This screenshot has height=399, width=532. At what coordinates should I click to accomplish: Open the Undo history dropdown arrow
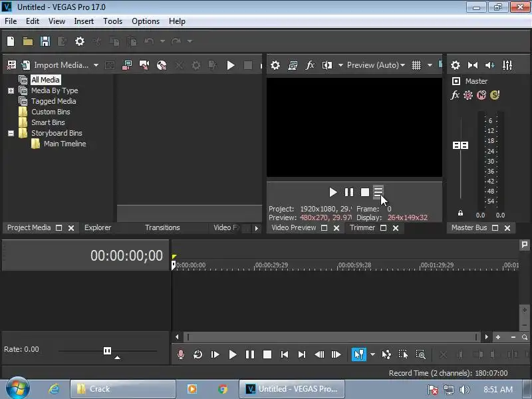[162, 41]
